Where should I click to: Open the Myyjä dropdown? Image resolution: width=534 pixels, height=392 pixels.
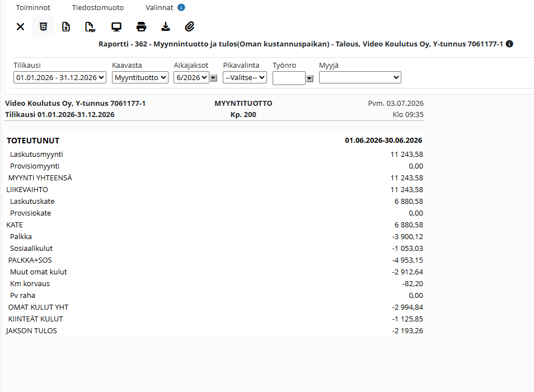[x=360, y=77]
